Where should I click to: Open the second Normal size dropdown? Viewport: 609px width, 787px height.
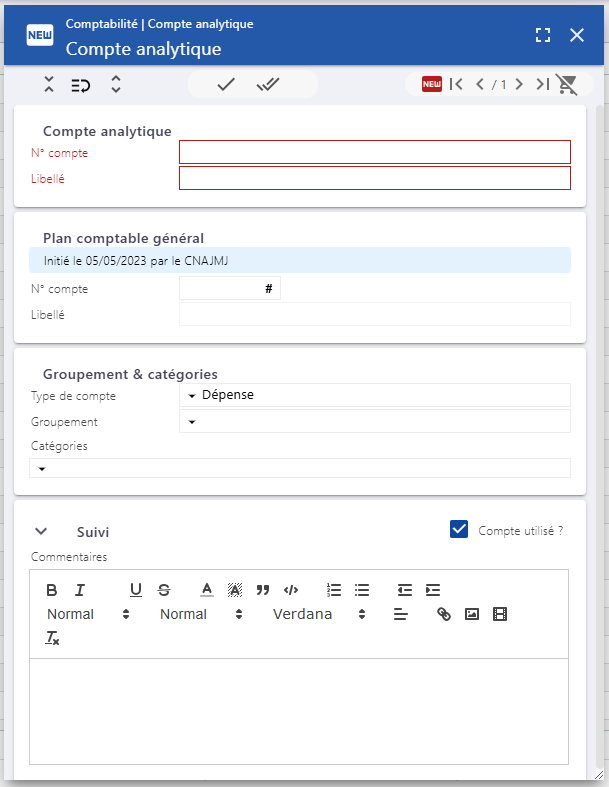pyautogui.click(x=201, y=614)
